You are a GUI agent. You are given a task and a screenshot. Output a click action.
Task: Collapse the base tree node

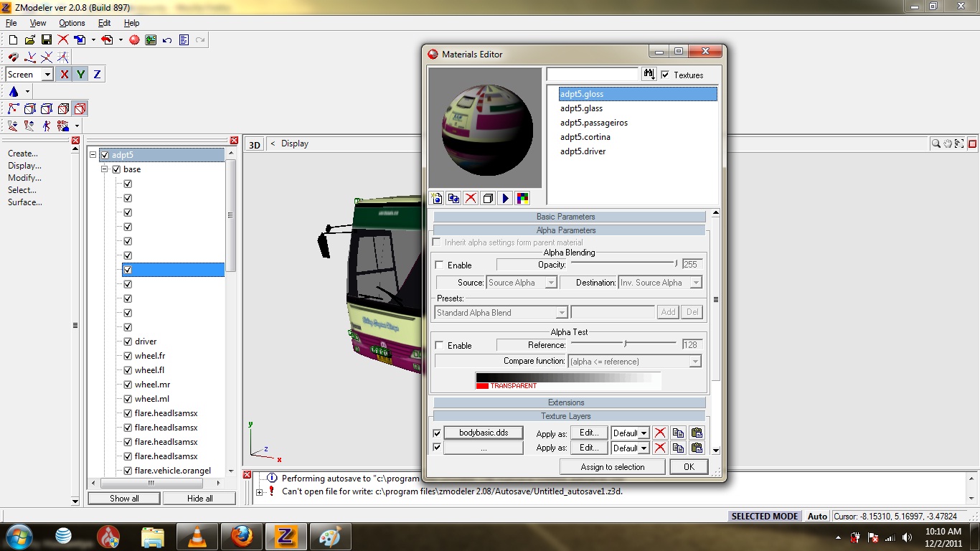[x=105, y=169]
